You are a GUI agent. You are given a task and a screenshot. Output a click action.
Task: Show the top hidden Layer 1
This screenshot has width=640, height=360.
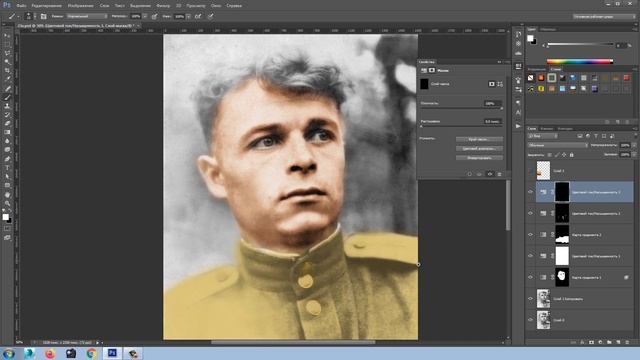(x=531, y=171)
